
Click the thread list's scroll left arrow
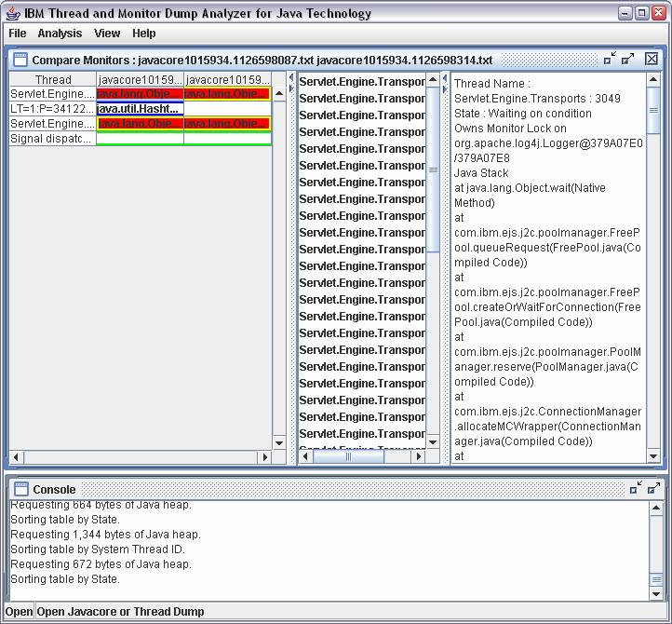tap(305, 456)
